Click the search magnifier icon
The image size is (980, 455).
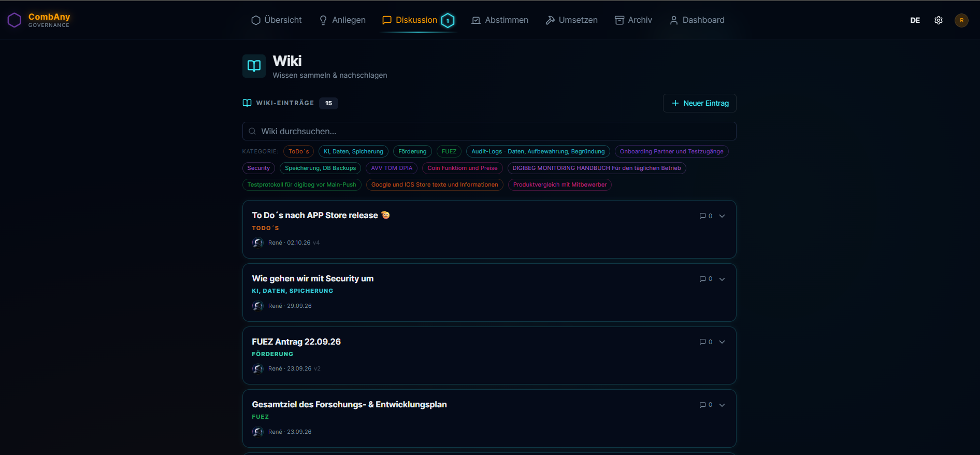252,132
